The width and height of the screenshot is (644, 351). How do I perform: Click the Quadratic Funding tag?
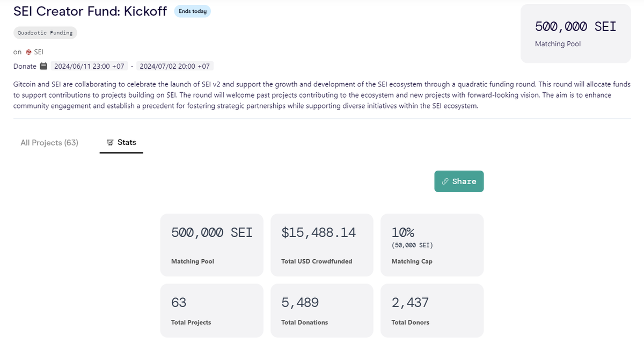point(45,33)
